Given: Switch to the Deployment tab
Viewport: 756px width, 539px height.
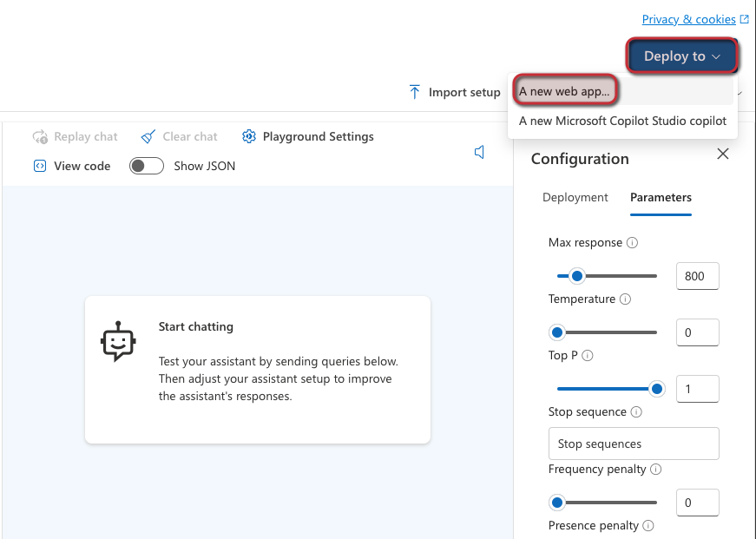Looking at the screenshot, I should [575, 197].
